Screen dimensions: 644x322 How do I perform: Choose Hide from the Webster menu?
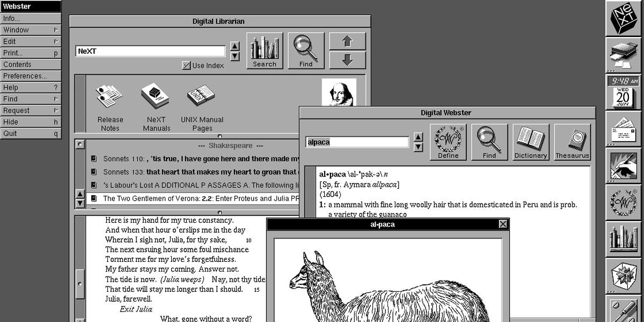click(31, 122)
